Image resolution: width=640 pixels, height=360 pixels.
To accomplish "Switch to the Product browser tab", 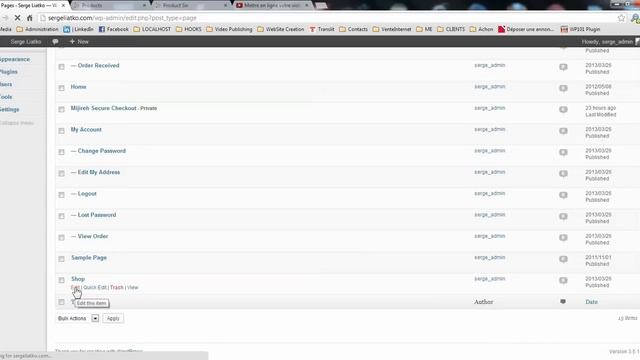I will point(191,5).
